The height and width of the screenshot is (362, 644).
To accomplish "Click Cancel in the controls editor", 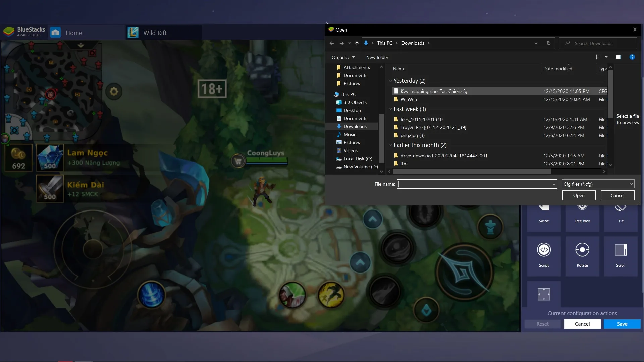I will tap(582, 324).
